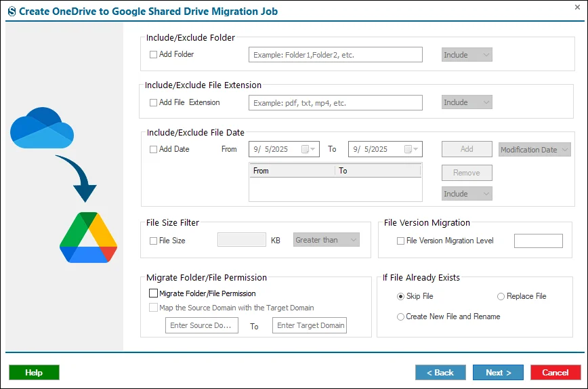This screenshot has width=588, height=389.
Task: Open Help from the green button
Action: [x=34, y=373]
